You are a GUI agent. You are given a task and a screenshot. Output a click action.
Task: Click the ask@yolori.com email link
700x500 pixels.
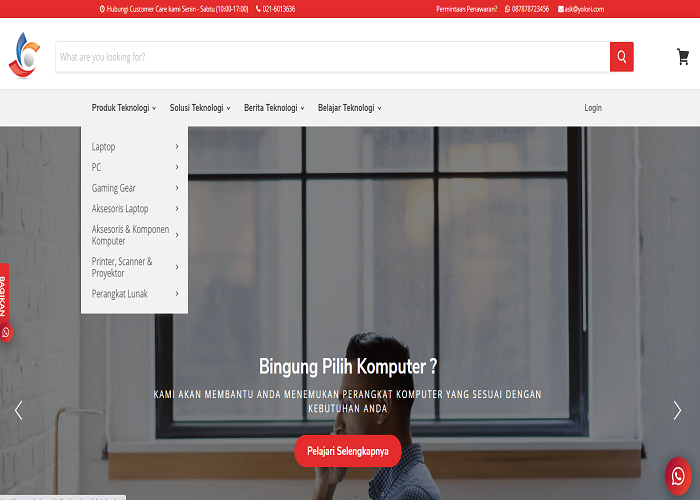click(581, 9)
